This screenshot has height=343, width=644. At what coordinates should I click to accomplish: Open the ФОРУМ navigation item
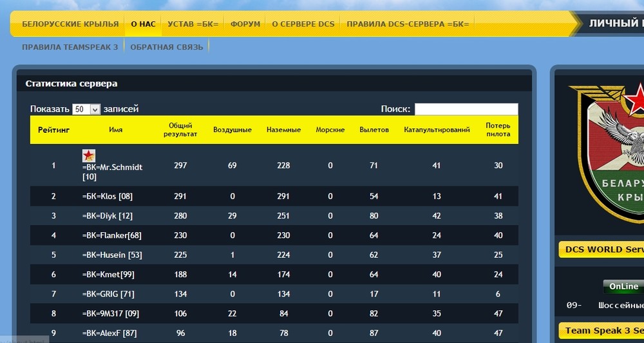[245, 24]
